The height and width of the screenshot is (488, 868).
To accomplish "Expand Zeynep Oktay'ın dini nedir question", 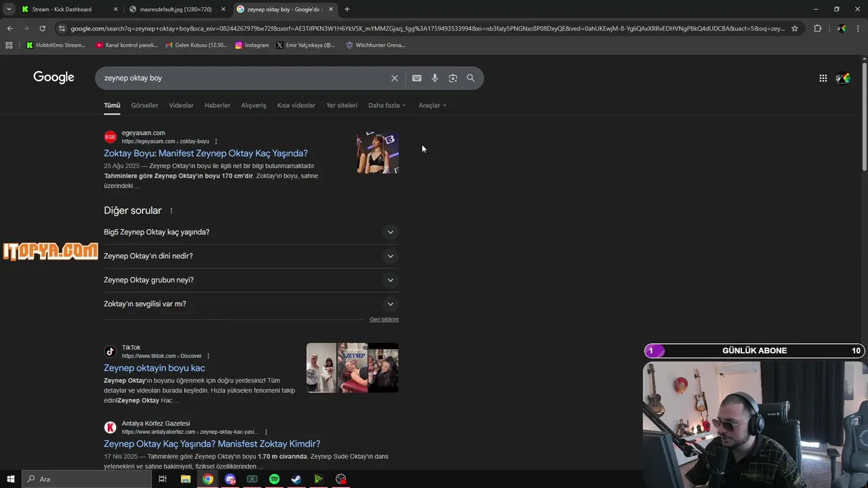I will click(251, 256).
